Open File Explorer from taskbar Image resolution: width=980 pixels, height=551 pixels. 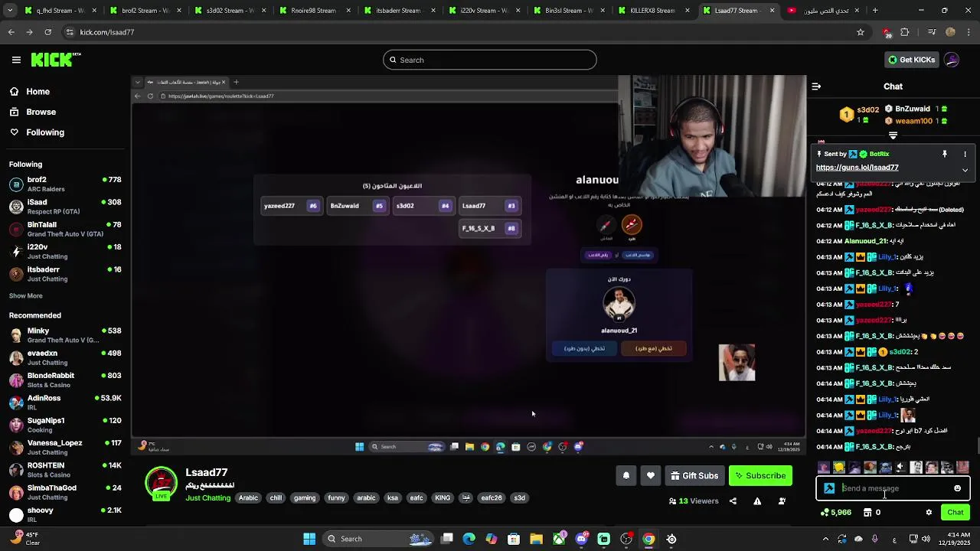pos(536,539)
